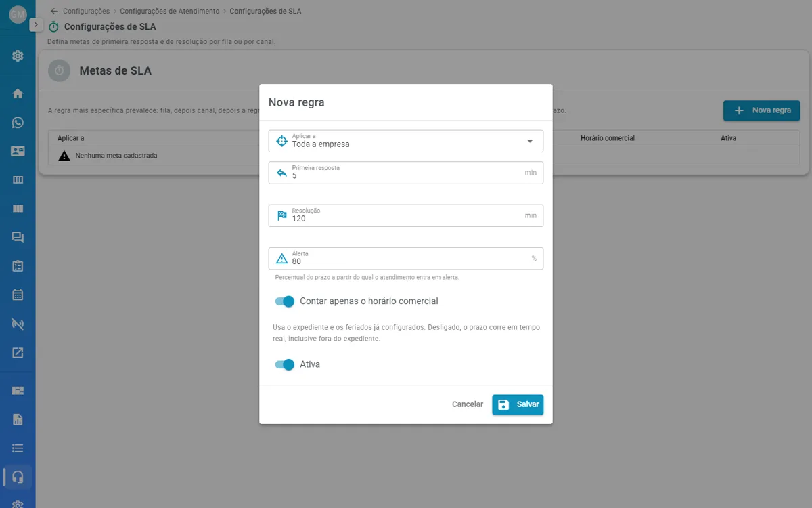The width and height of the screenshot is (812, 508).
Task: Expand the sidebar with the chevron button
Action: coord(37,24)
